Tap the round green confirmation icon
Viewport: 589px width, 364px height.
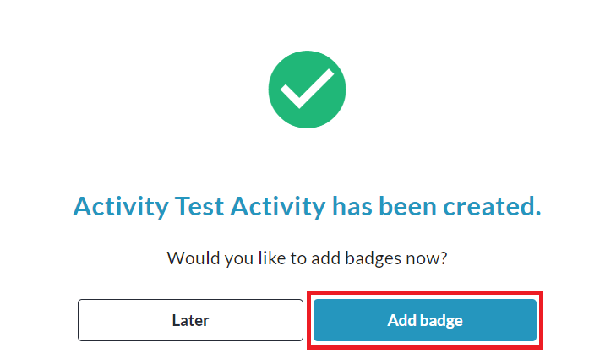[307, 90]
